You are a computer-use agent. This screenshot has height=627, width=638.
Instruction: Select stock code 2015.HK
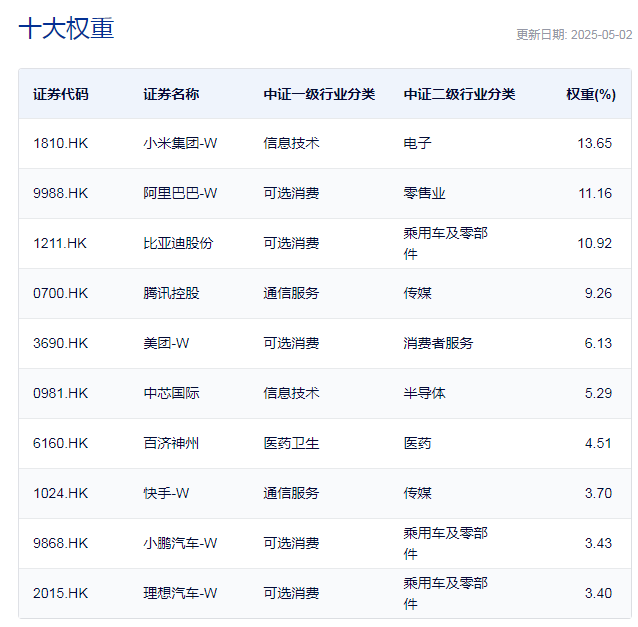pyautogui.click(x=61, y=594)
